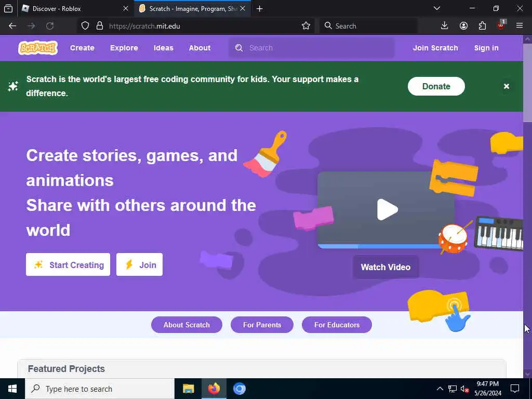Click the uBlock extension icon
Image resolution: width=532 pixels, height=399 pixels.
pos(501,25)
